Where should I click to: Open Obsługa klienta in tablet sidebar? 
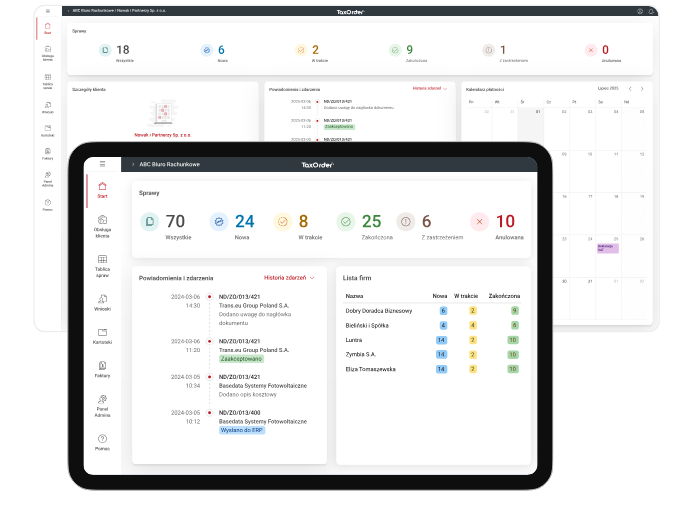[x=102, y=224]
